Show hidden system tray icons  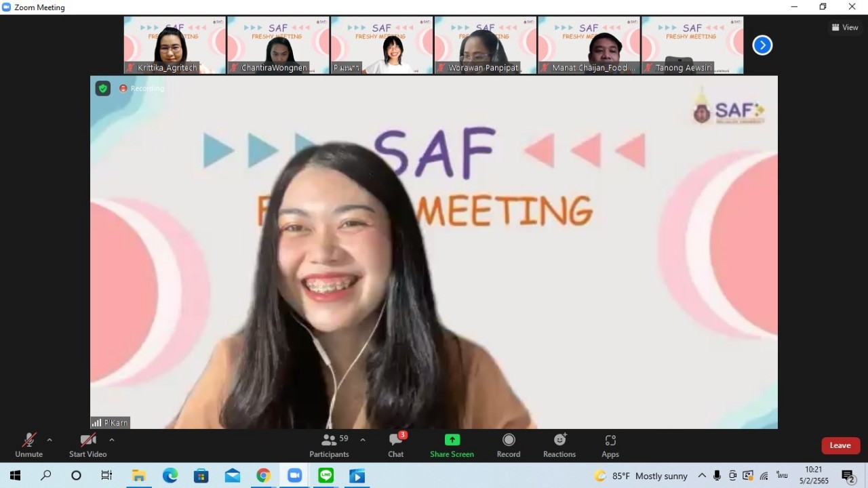click(x=702, y=476)
